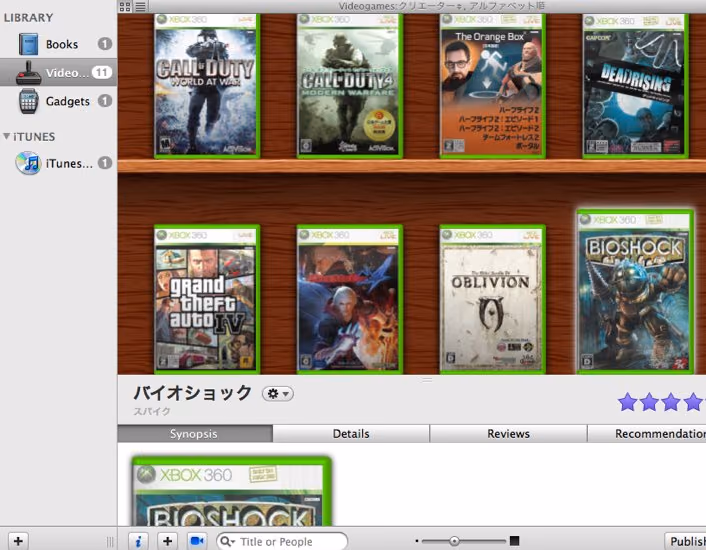
Task: Grab the sidebar resize handle
Action: 110,541
